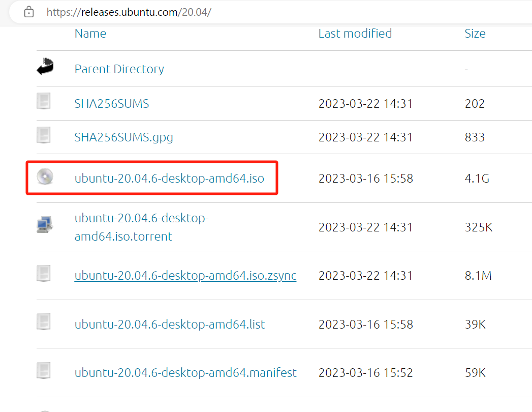Click the 202 size of SHA256SUMS
This screenshot has width=532, height=412.
pyautogui.click(x=475, y=104)
